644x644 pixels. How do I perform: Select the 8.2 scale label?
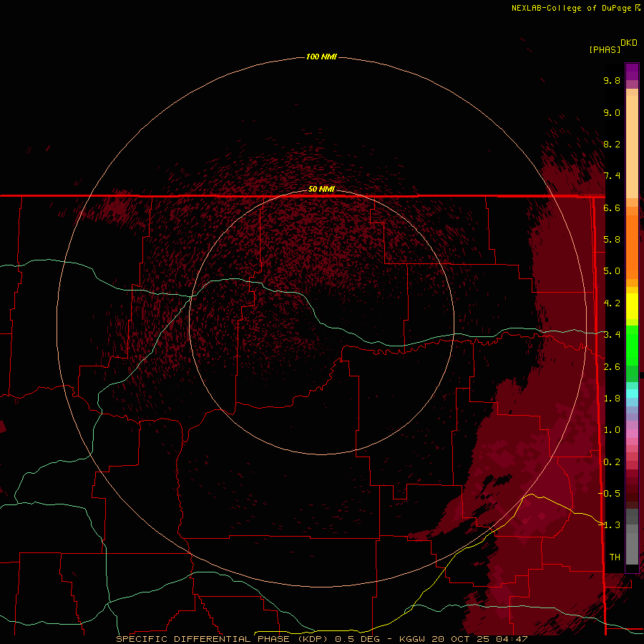coord(612,144)
